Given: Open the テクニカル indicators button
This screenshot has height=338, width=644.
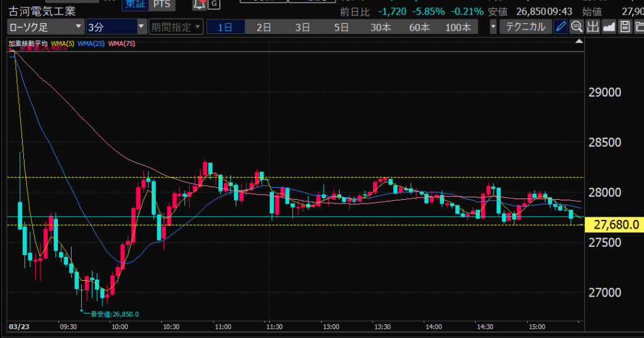Looking at the screenshot, I should 525,27.
